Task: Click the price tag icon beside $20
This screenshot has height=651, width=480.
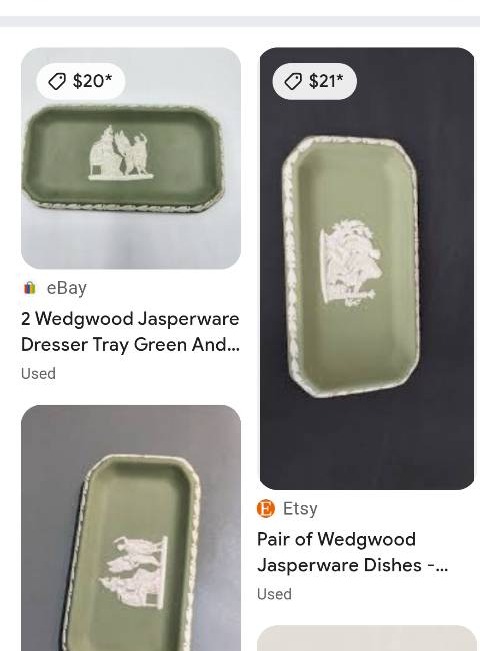Action: pos(57,81)
